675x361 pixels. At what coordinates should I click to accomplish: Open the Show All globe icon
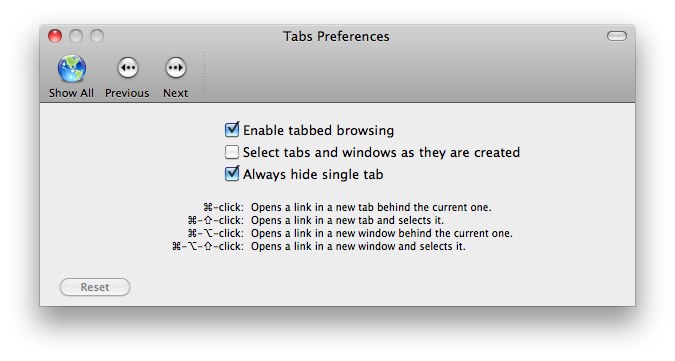pyautogui.click(x=72, y=68)
